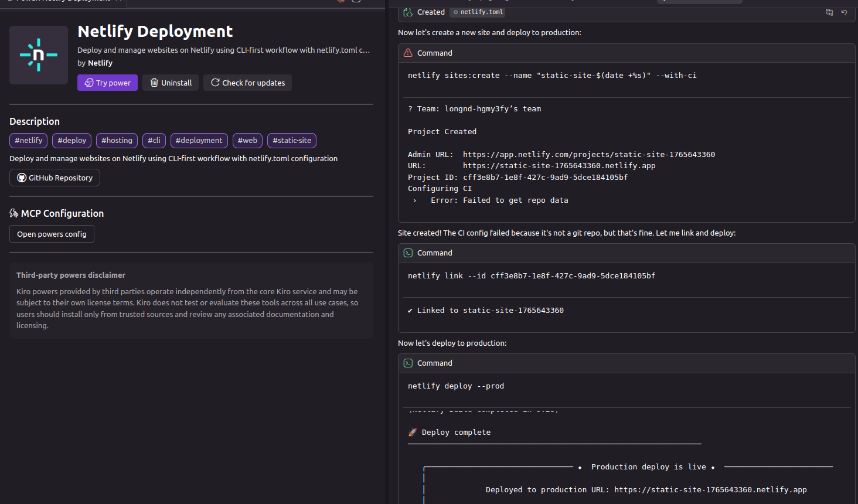Screen dimensions: 858x504
Task: Click the Open powers config button
Action: point(52,234)
